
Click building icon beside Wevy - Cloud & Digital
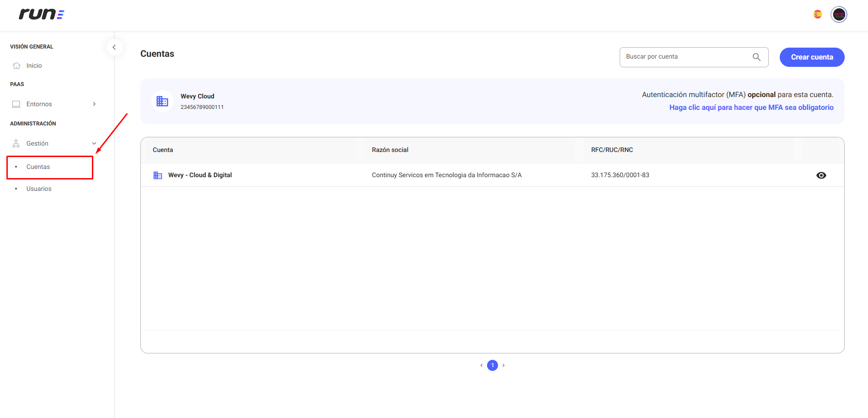pyautogui.click(x=158, y=175)
